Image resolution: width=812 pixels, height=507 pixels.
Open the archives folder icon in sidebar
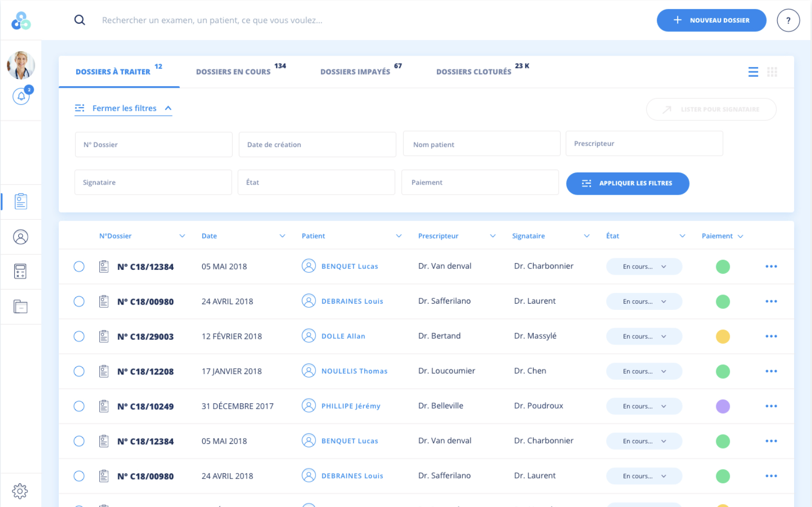point(20,306)
